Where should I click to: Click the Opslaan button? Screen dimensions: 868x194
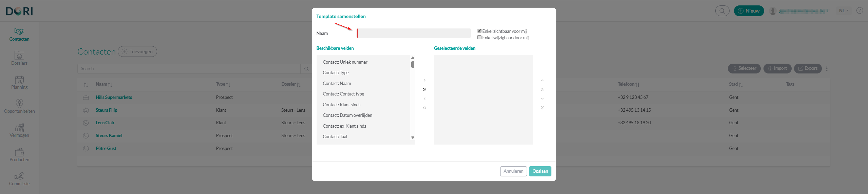(x=540, y=171)
